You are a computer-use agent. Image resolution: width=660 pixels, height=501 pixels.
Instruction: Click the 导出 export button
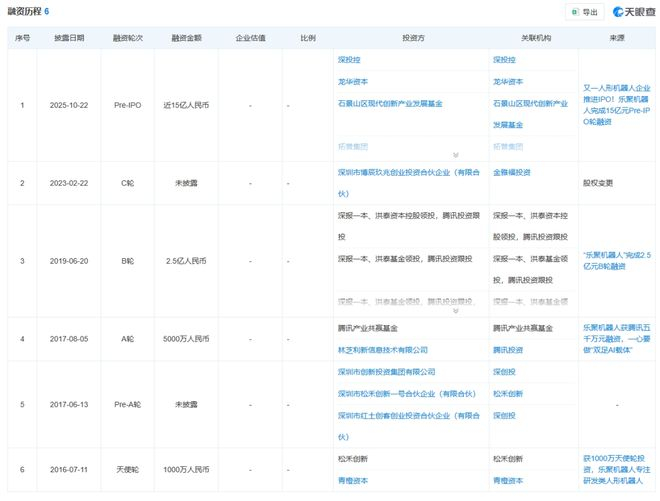585,12
